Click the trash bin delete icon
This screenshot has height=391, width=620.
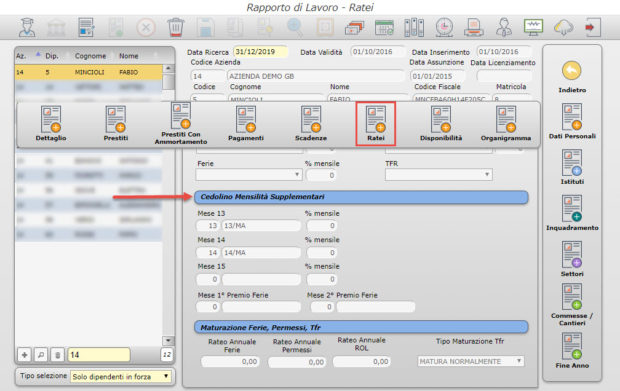[176, 28]
